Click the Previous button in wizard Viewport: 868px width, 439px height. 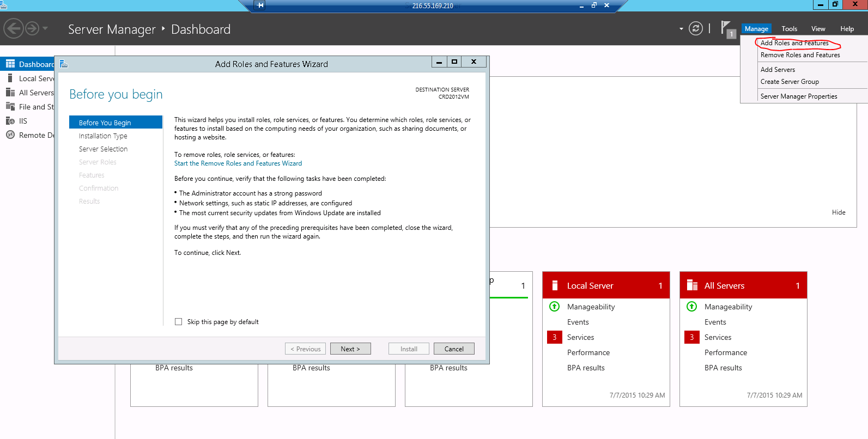[x=305, y=349]
